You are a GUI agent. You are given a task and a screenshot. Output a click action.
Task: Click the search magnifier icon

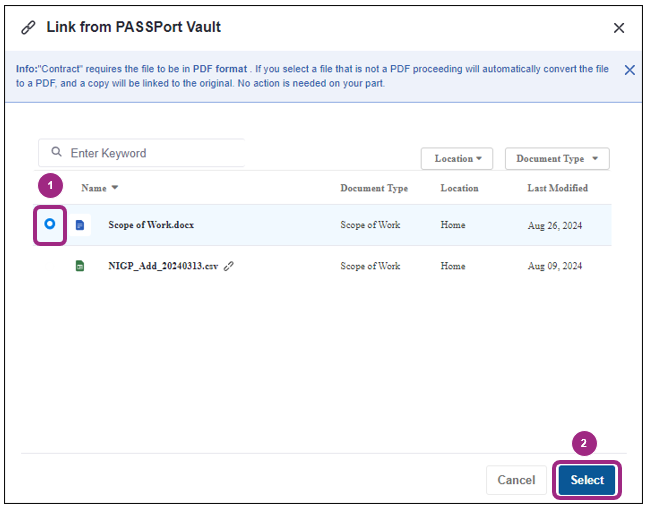coord(57,153)
